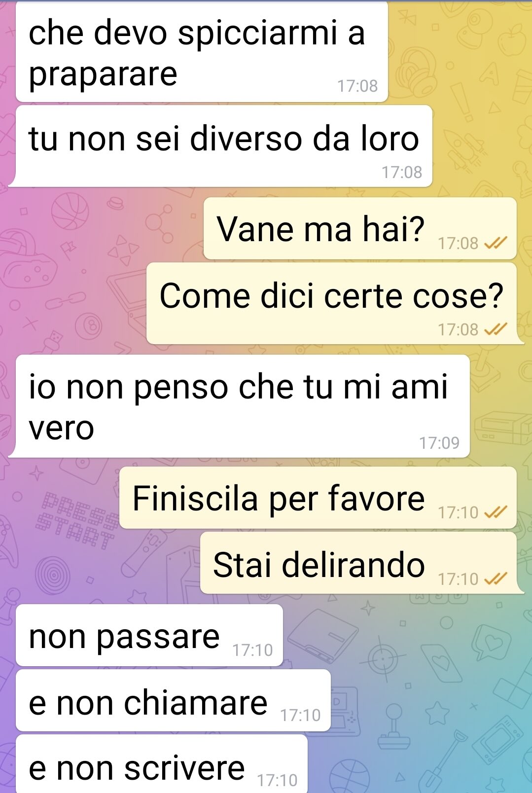This screenshot has height=793, width=532.
Task: Select the 'e non chiamare' message
Action: tap(173, 700)
